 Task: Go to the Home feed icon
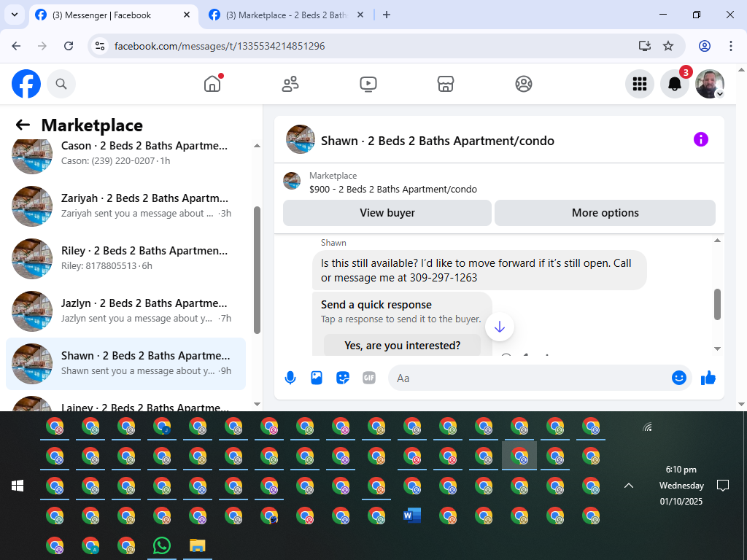[x=212, y=84]
